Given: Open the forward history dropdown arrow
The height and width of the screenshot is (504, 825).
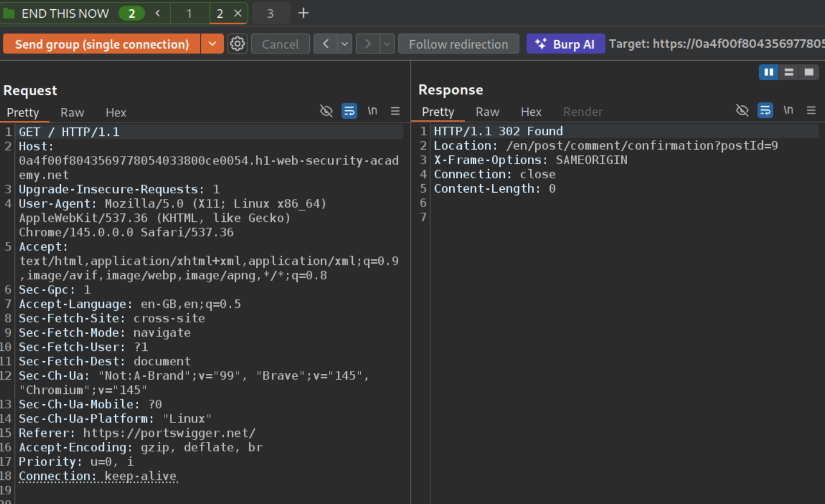Looking at the screenshot, I should [x=387, y=44].
